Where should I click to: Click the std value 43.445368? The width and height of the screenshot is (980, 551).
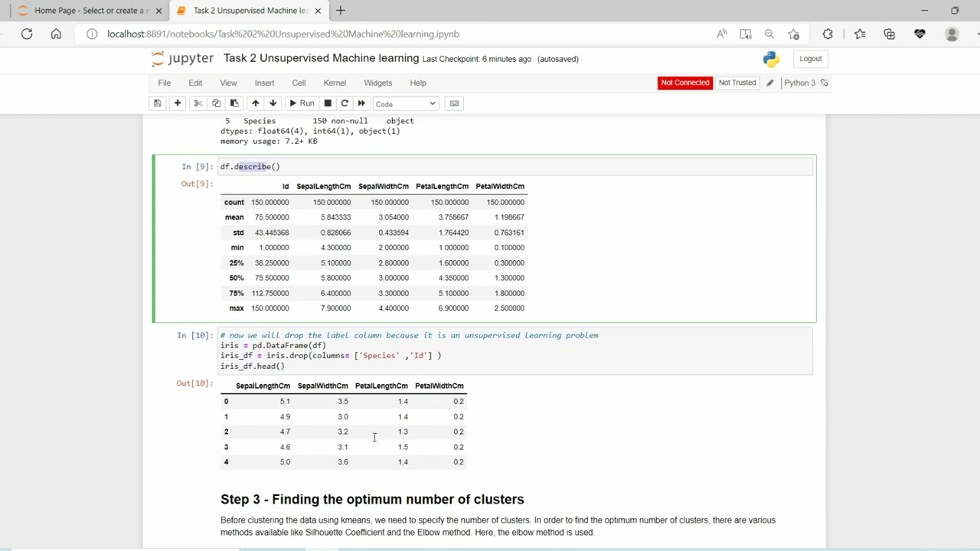[x=272, y=233]
